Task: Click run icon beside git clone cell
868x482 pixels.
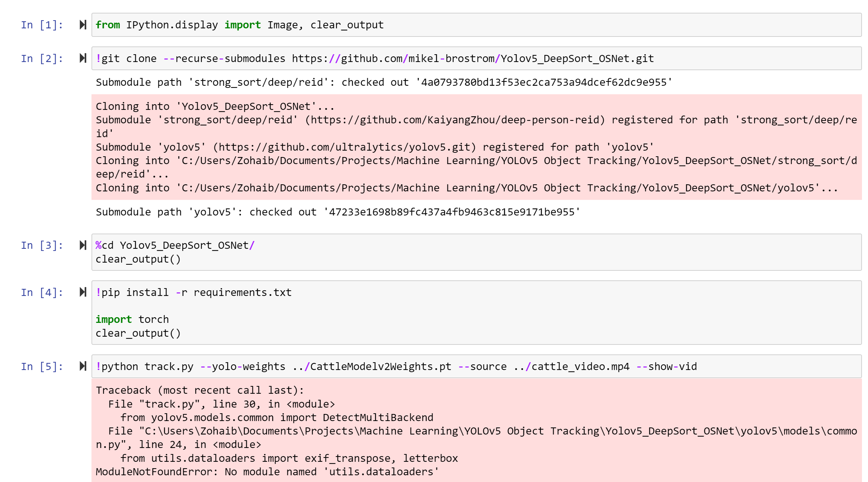Action: coord(83,58)
